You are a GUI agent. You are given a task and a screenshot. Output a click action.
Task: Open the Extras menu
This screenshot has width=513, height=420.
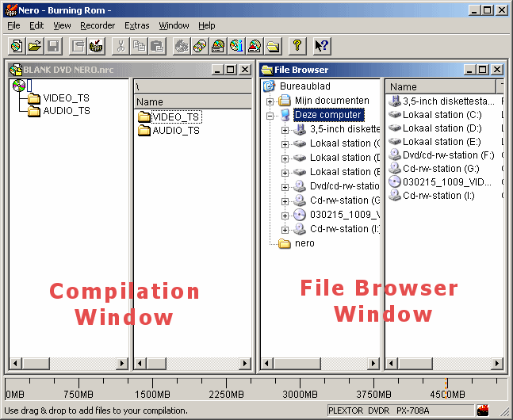pos(136,25)
